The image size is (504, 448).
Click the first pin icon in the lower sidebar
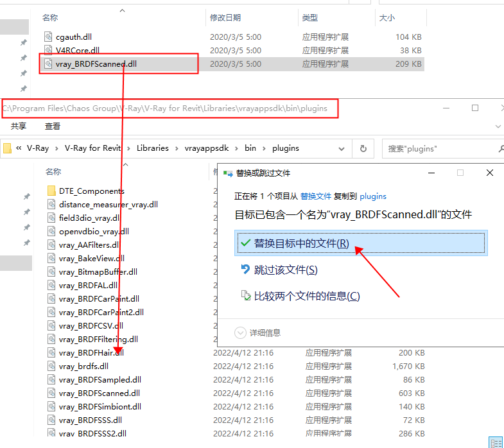pos(26,196)
